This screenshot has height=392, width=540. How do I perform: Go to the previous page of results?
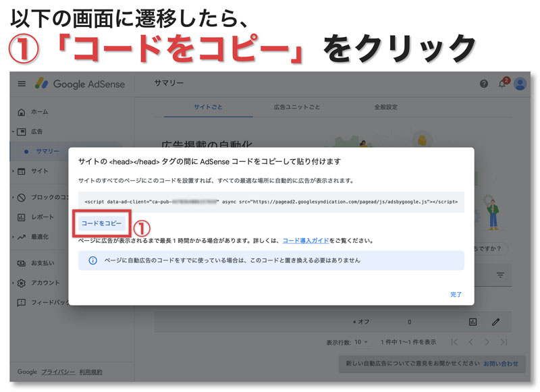coord(470,342)
